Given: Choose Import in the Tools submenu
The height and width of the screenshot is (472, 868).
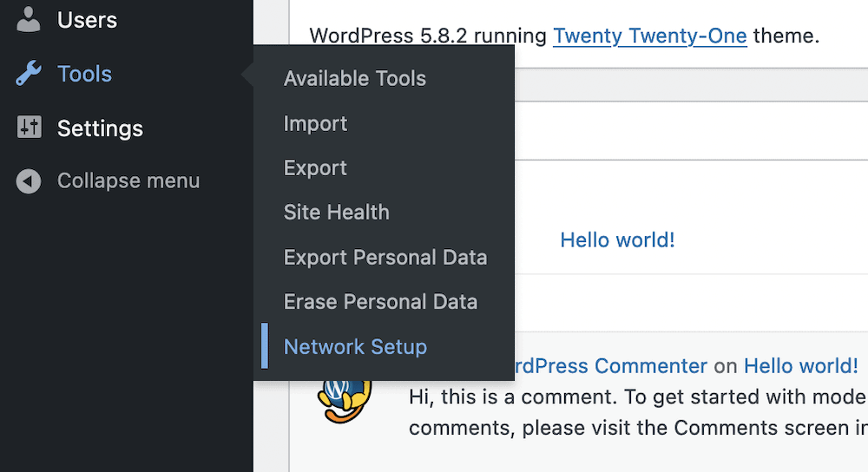Looking at the screenshot, I should 316,123.
